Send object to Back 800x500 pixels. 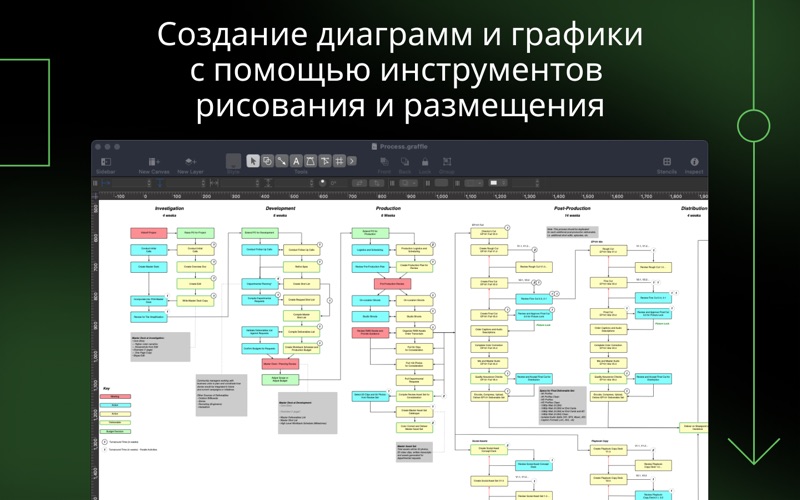pos(405,162)
